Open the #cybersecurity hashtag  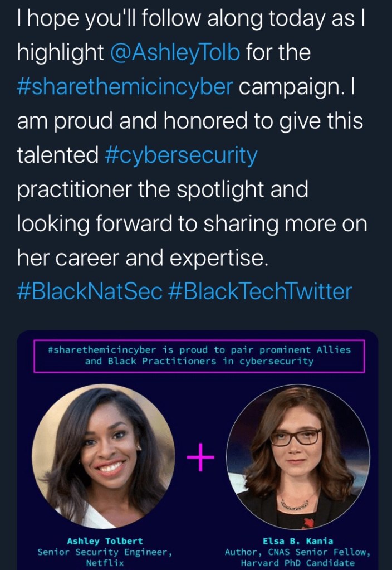tap(181, 155)
